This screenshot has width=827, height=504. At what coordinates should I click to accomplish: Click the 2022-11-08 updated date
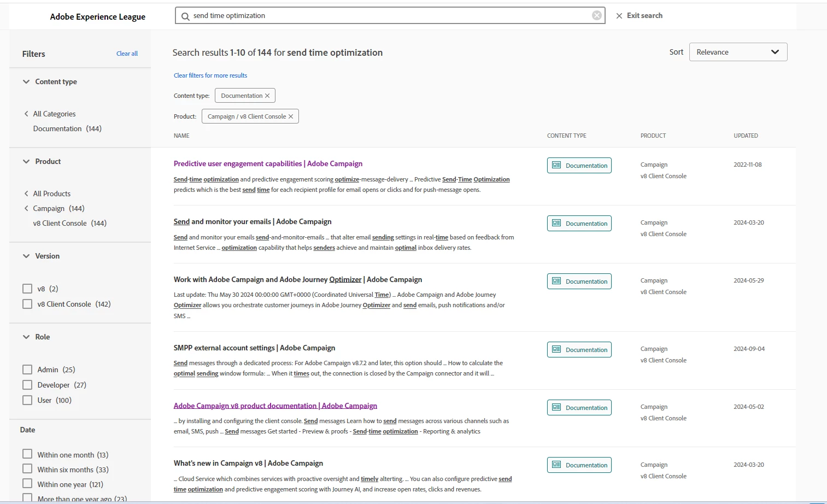(747, 165)
